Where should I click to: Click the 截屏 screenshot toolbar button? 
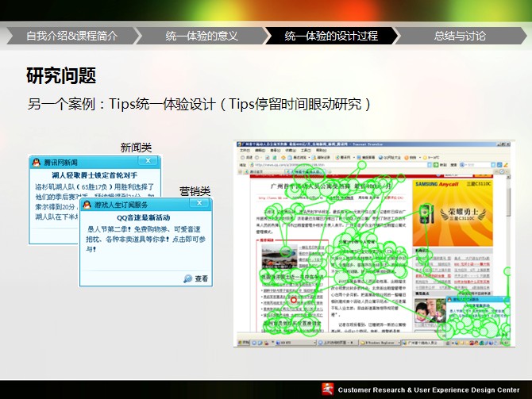coord(366,157)
